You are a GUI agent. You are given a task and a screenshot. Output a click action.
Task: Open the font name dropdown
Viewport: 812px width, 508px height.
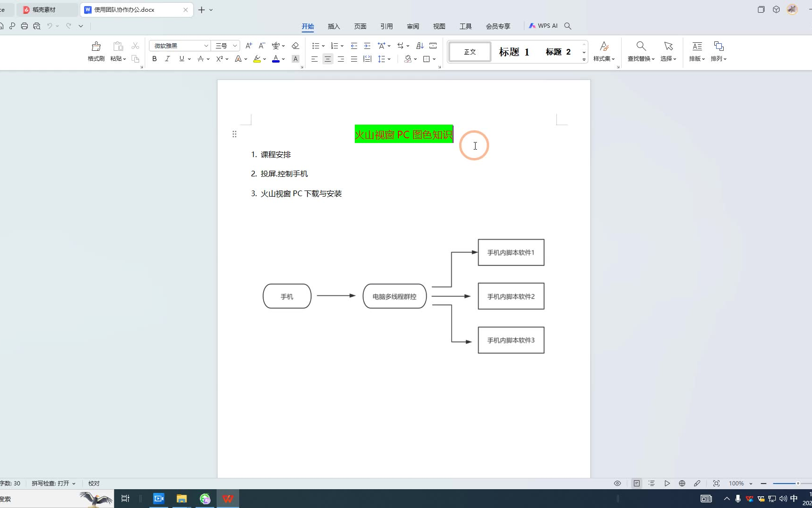click(206, 46)
